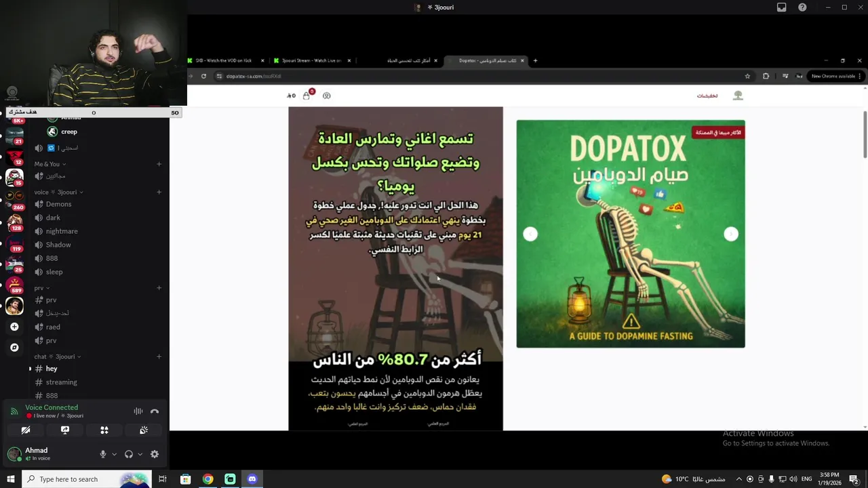The image size is (868, 488).
Task: Open Discord user settings gear
Action: pyautogui.click(x=155, y=454)
